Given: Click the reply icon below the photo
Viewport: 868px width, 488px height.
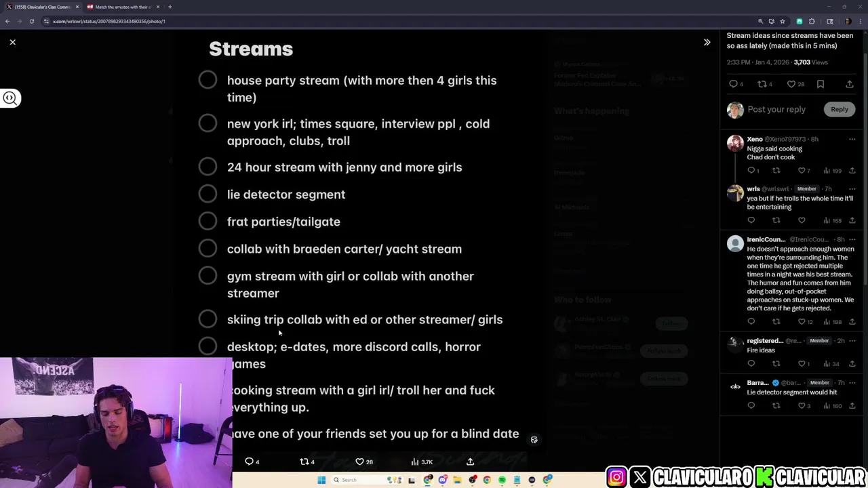Looking at the screenshot, I should tap(249, 462).
